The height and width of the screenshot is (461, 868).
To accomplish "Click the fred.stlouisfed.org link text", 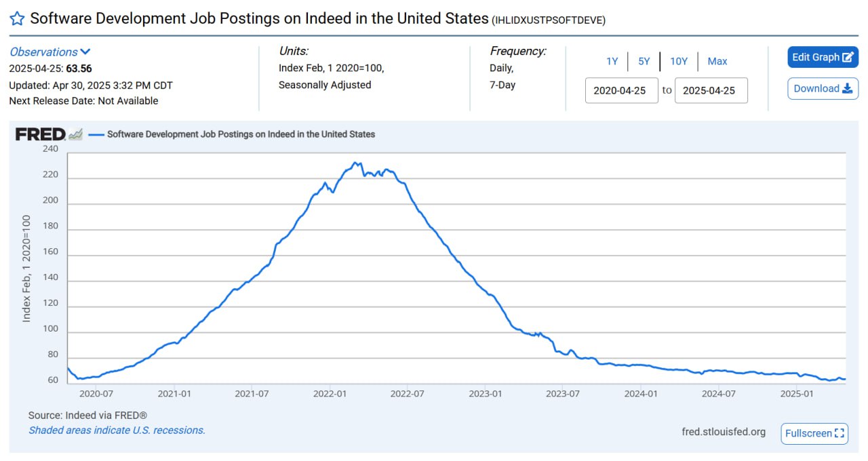I will [x=724, y=432].
